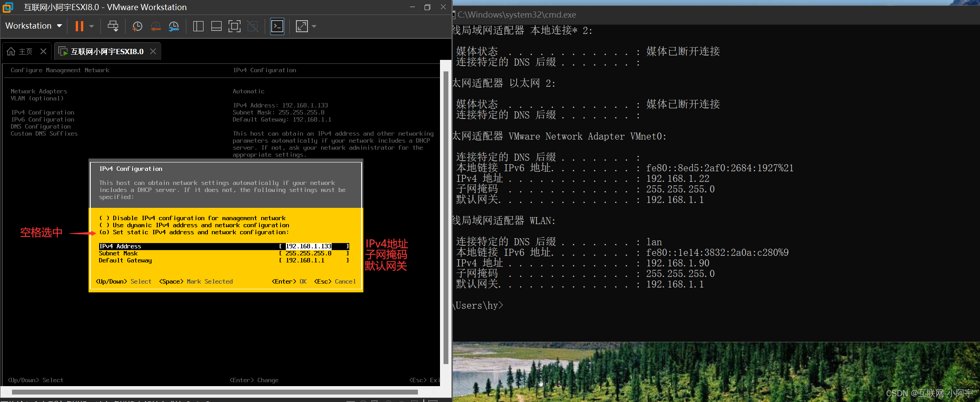Screen dimensions: 980x402
Task: Select Custom DNS Suffixes menu entry
Action: click(x=44, y=133)
